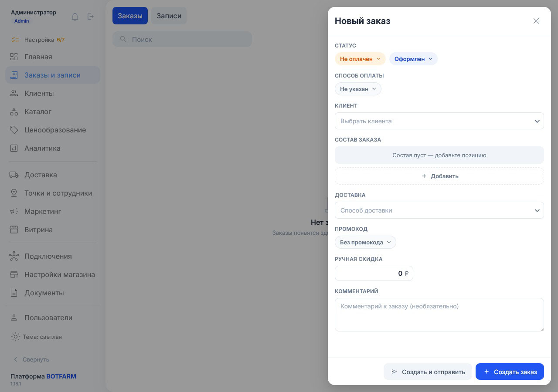
Task: Open the Способ доставки dropdown
Action: (439, 210)
